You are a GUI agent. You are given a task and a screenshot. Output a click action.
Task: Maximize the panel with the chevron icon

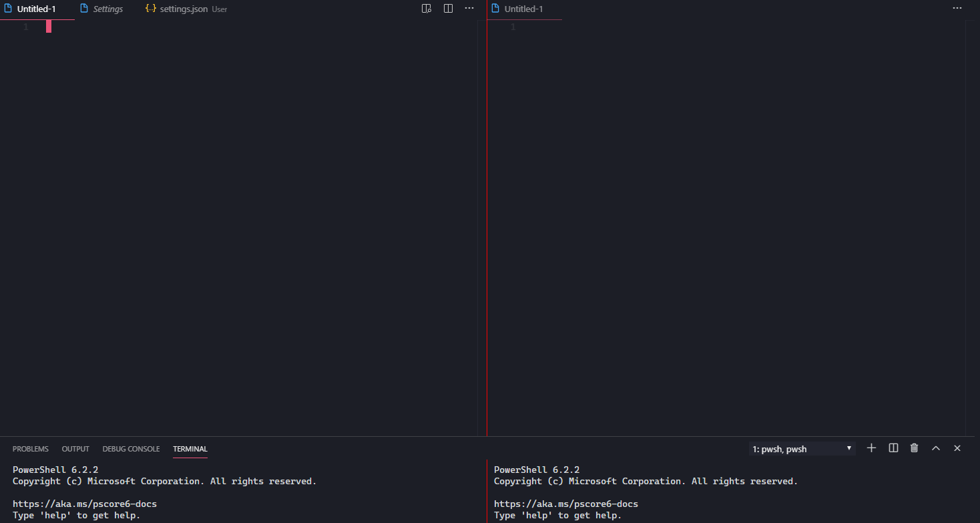[935, 448]
